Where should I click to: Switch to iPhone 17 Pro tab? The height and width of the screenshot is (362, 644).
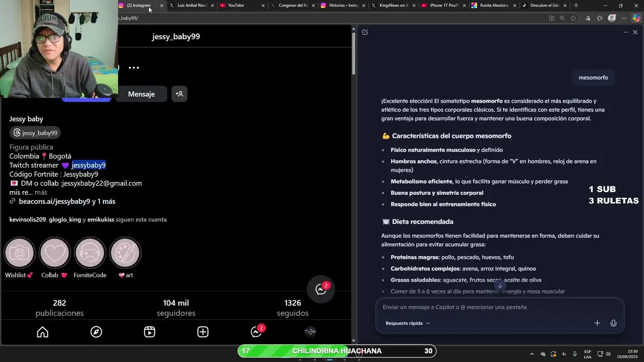[444, 6]
